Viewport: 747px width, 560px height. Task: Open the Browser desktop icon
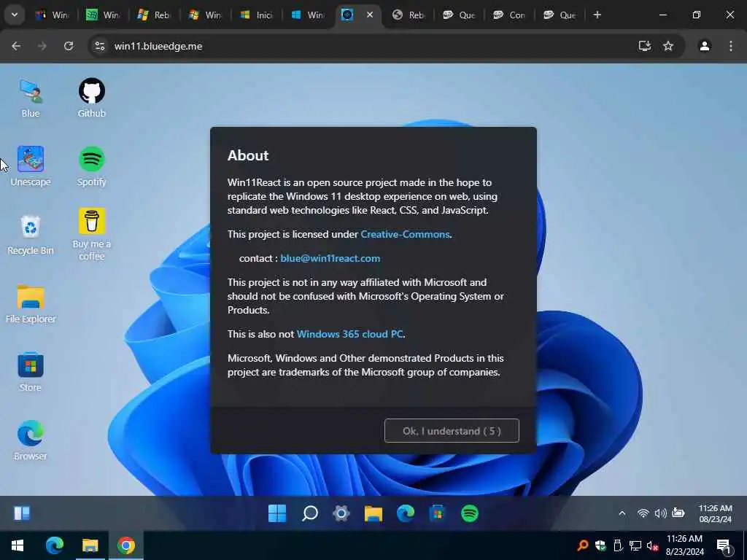tap(31, 441)
